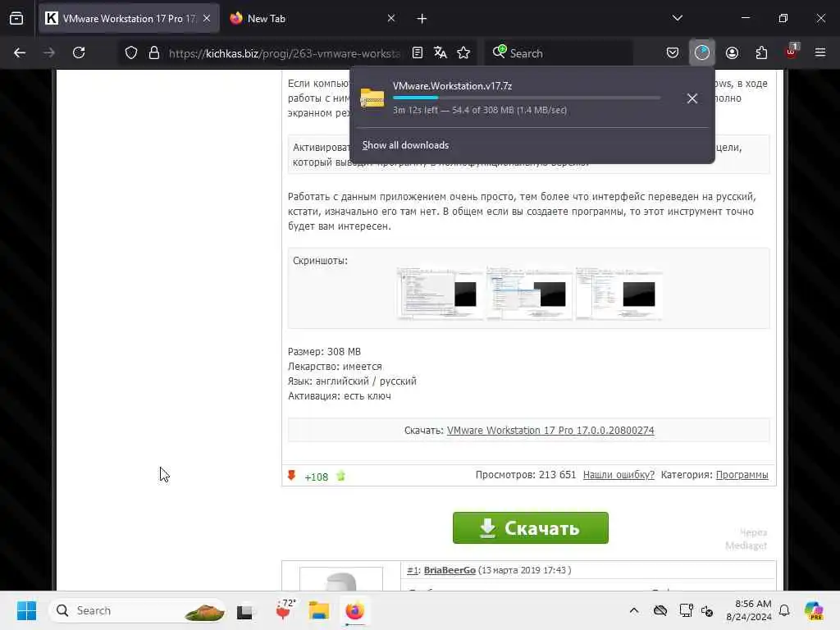Open the Программы category link

(x=742, y=475)
